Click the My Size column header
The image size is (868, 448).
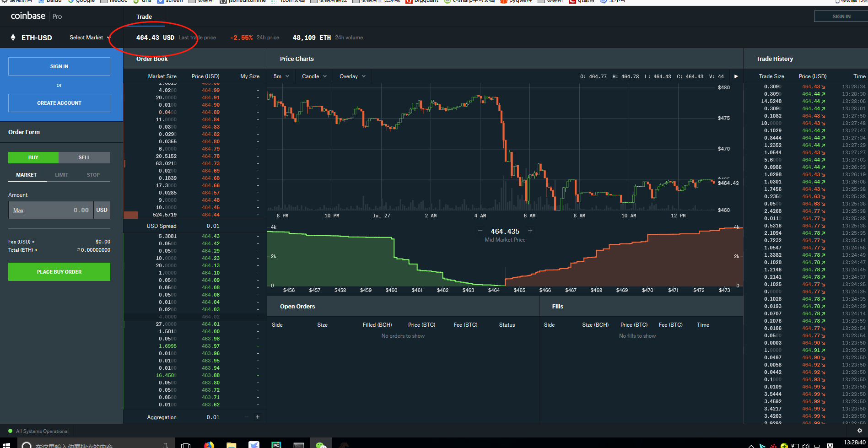[x=250, y=76]
